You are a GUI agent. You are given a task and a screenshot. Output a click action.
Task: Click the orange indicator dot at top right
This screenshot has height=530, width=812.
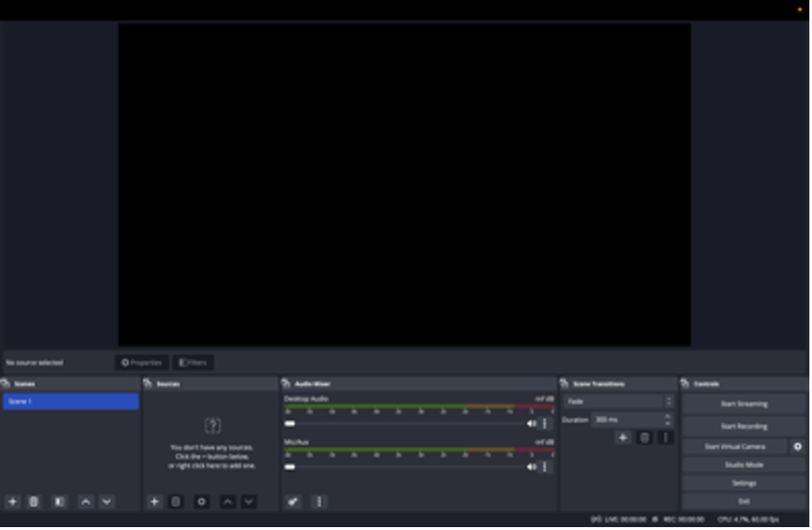click(x=801, y=10)
